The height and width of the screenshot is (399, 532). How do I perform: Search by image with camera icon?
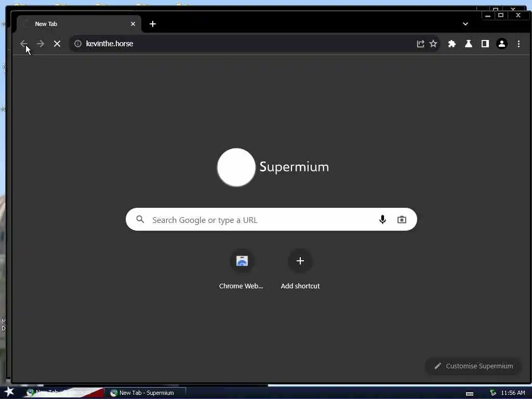pos(402,220)
